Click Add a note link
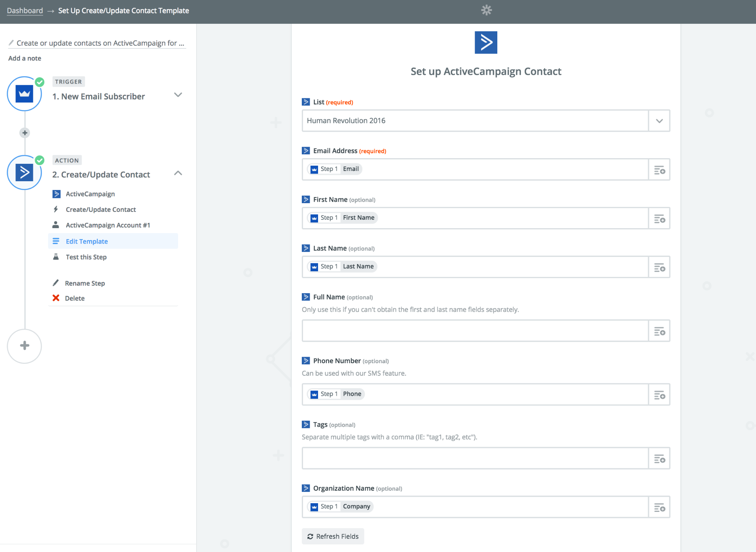Screen dimensions: 756x552 pos(25,58)
